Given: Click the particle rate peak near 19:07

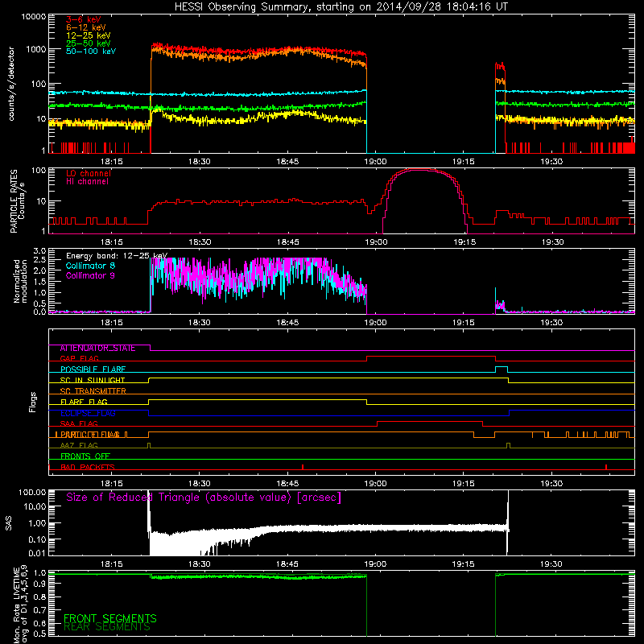Looking at the screenshot, I should [419, 170].
